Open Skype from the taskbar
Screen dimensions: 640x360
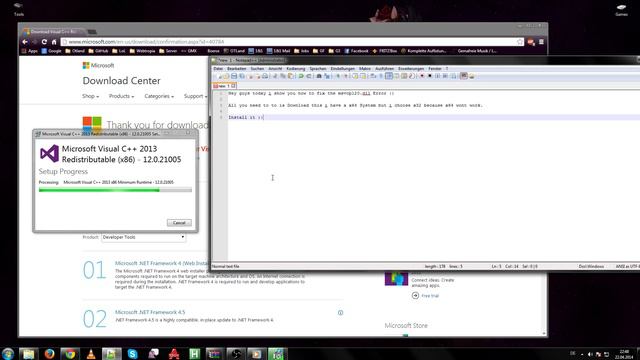133,353
